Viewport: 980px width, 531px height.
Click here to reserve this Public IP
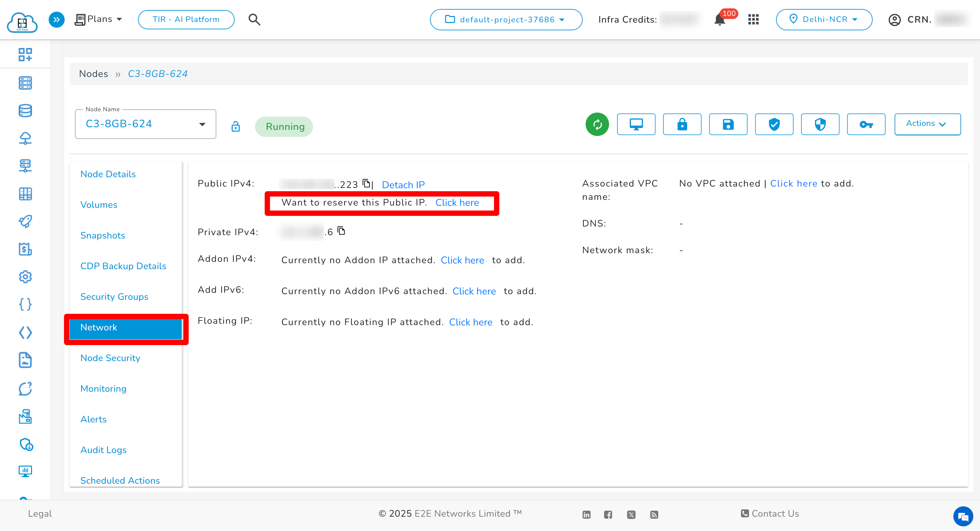click(457, 203)
